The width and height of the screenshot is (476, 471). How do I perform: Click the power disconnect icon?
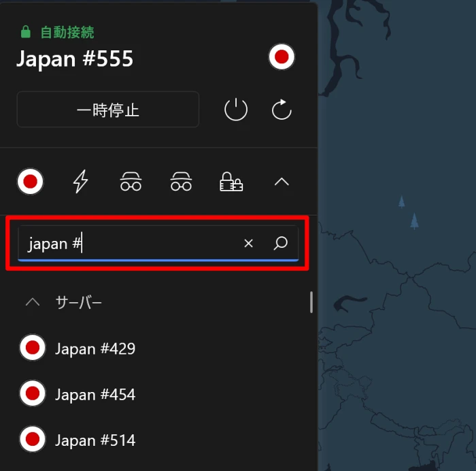(x=236, y=110)
